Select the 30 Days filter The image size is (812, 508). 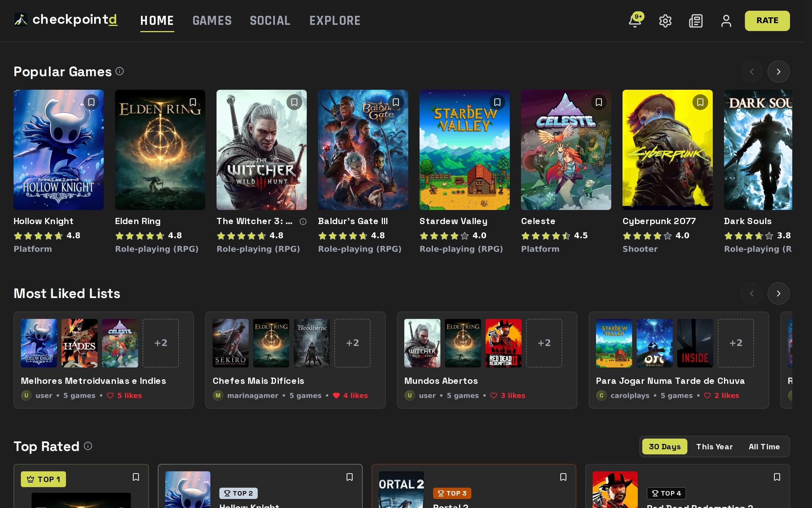pos(665,446)
